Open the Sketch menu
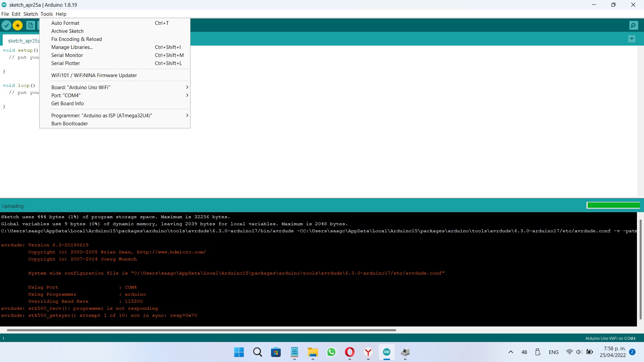Screen dimensions: 644x362 [x=31, y=14]
